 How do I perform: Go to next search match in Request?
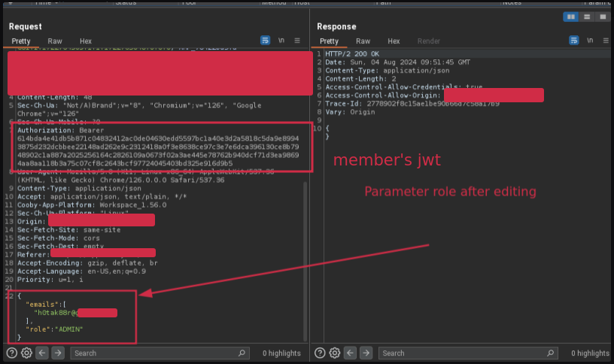pos(58,353)
